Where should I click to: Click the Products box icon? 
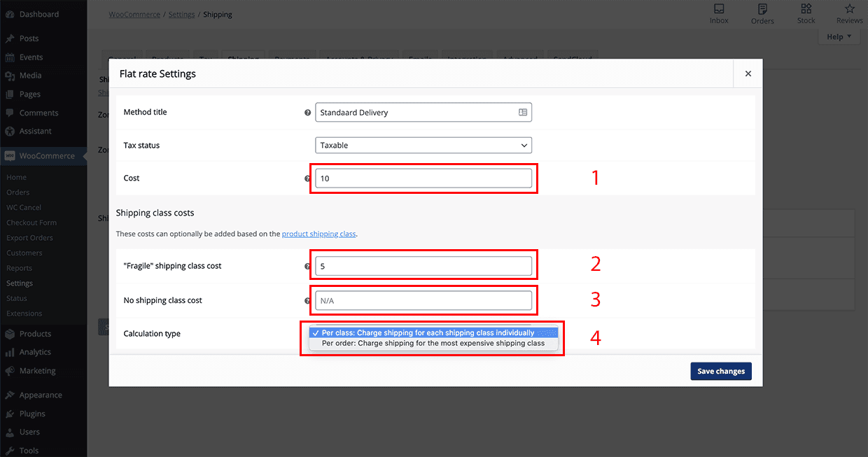click(9, 334)
